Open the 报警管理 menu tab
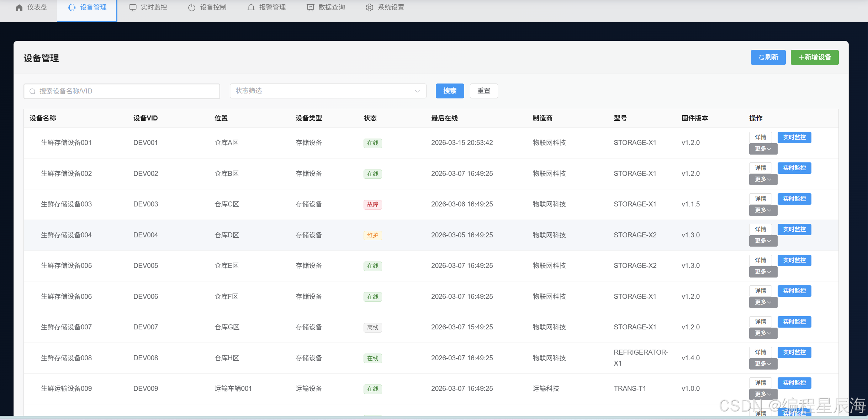The height and width of the screenshot is (420, 868). pos(272,7)
